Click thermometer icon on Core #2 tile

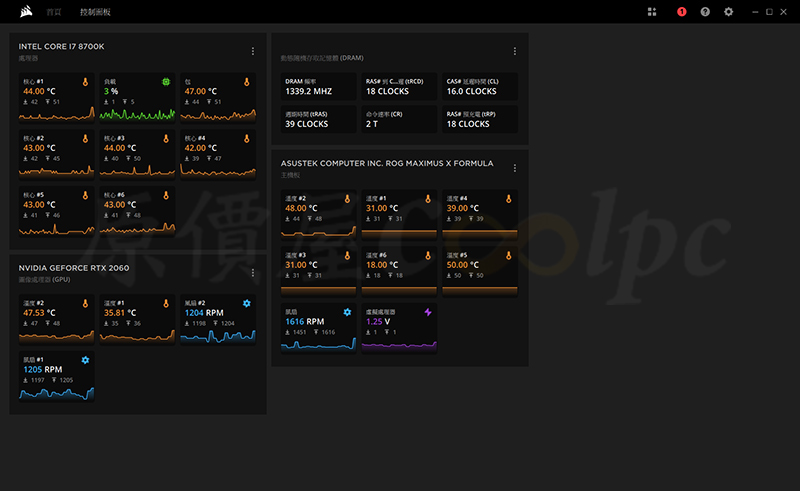point(85,138)
